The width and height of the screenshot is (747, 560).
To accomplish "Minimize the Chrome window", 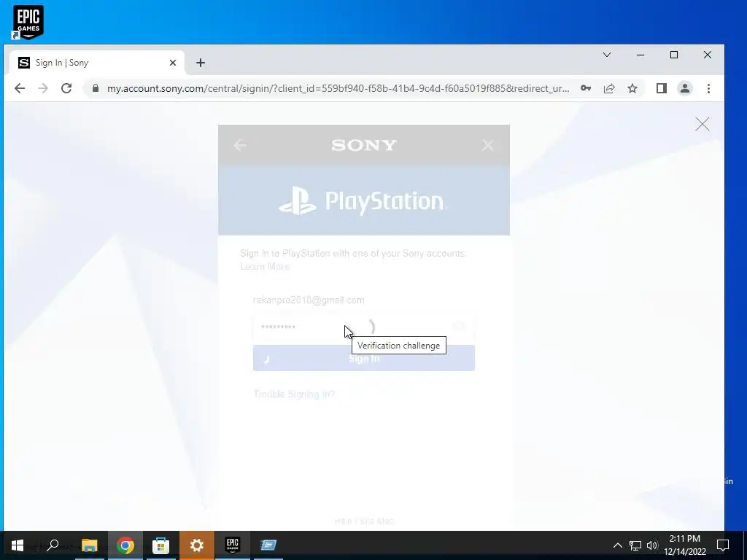I will click(x=640, y=55).
